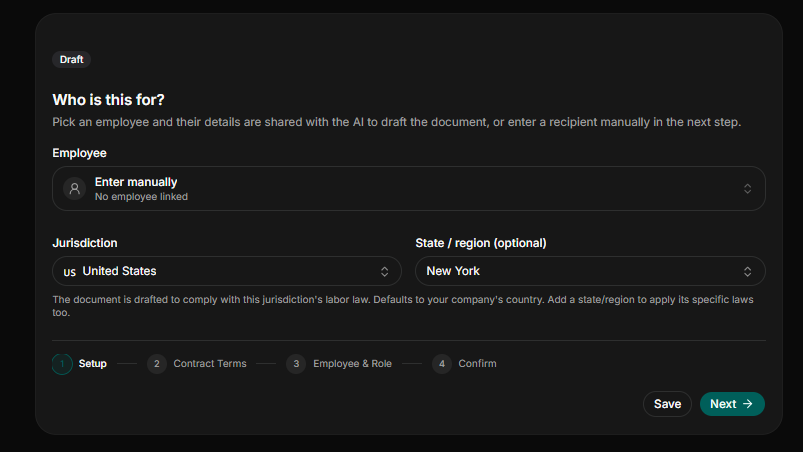Click the chevron icon in Jurisdiction field

384,271
